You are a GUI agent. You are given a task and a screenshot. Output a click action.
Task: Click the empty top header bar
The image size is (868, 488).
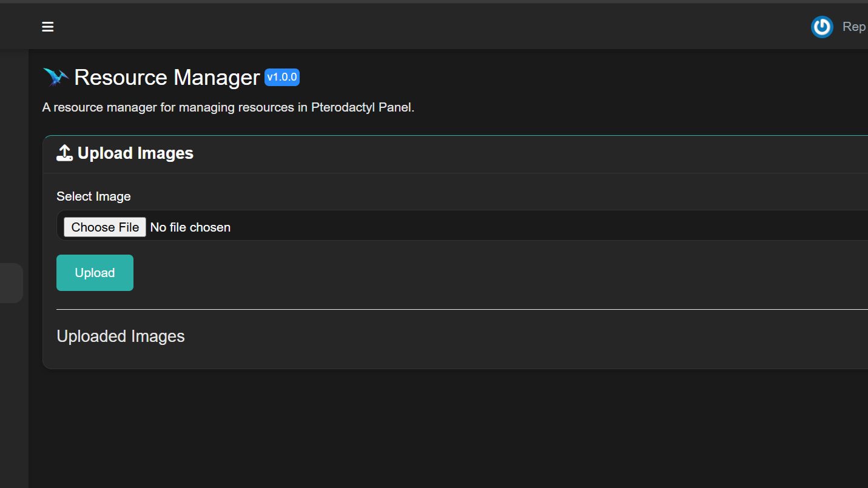[425, 27]
